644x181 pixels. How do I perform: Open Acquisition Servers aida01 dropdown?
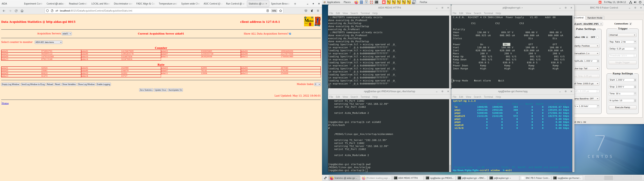coord(67,34)
